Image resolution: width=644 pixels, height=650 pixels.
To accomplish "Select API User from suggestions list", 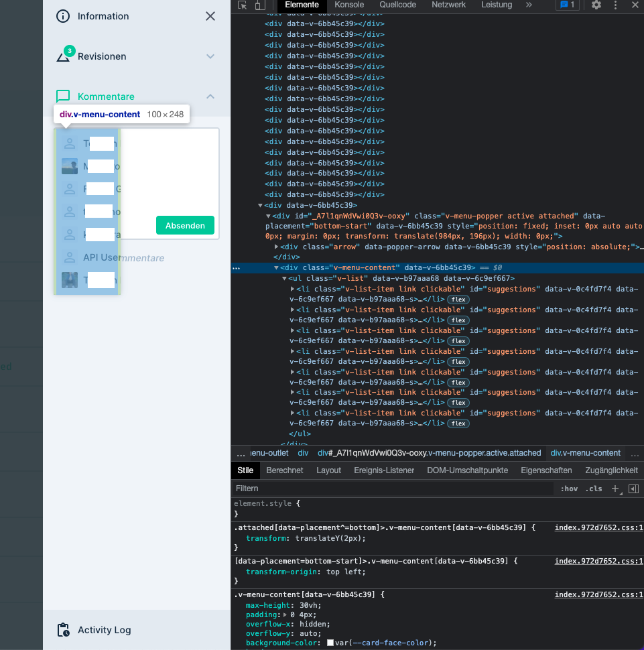I will click(x=87, y=257).
